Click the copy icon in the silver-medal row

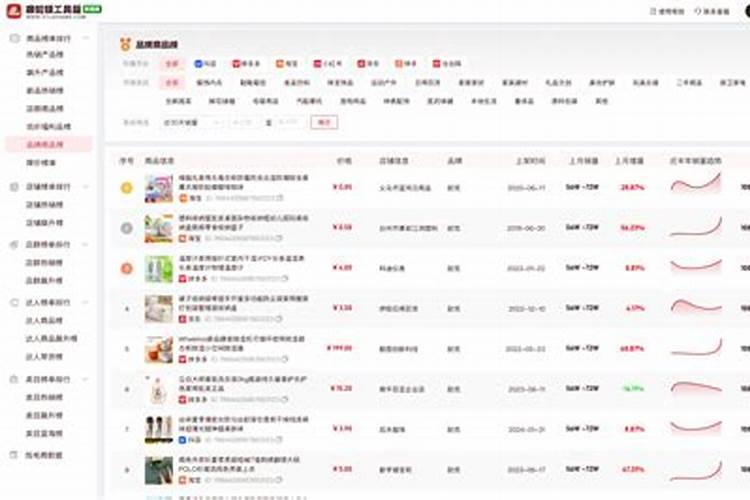279,238
